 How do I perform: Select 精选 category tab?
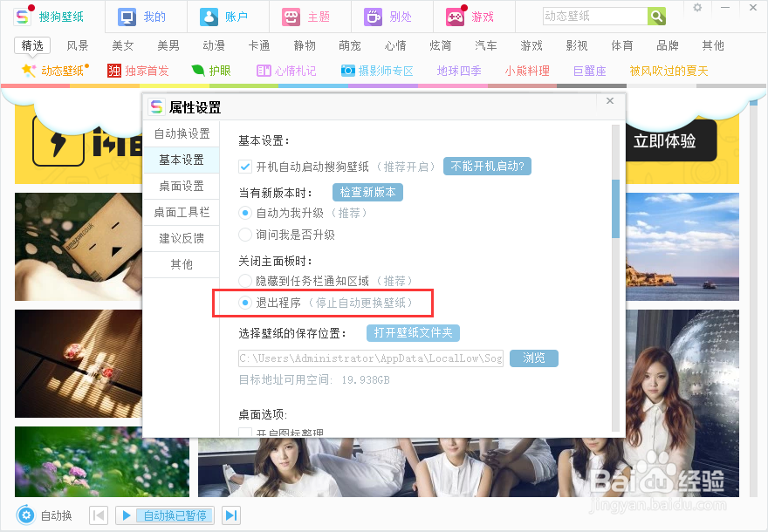click(32, 45)
